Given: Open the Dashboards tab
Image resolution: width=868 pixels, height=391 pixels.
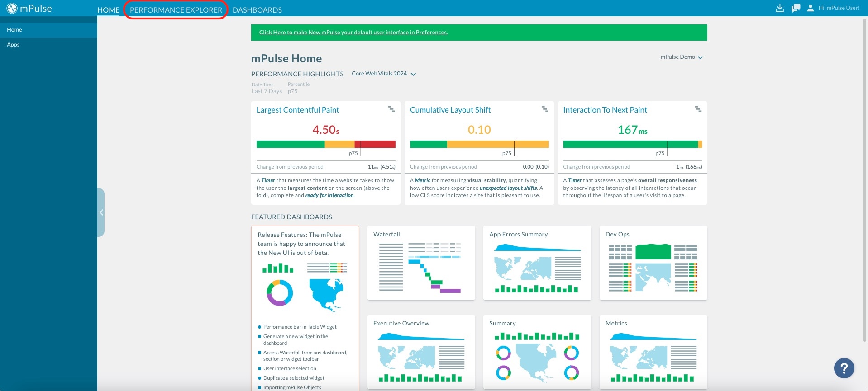Looking at the screenshot, I should [x=257, y=10].
